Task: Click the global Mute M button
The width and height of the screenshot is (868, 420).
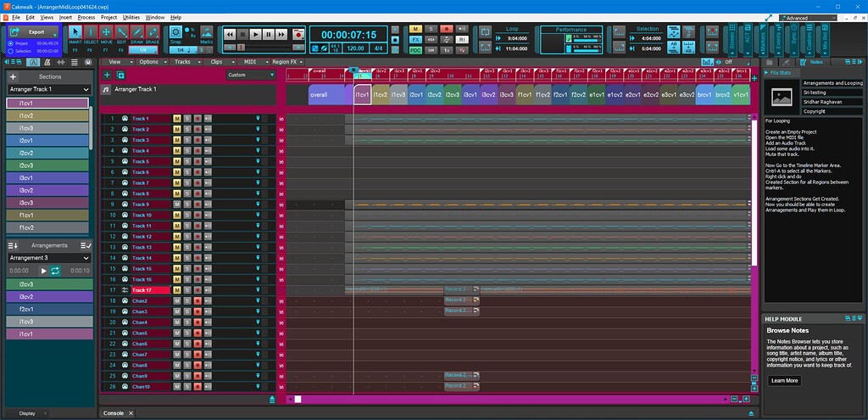Action: click(415, 29)
